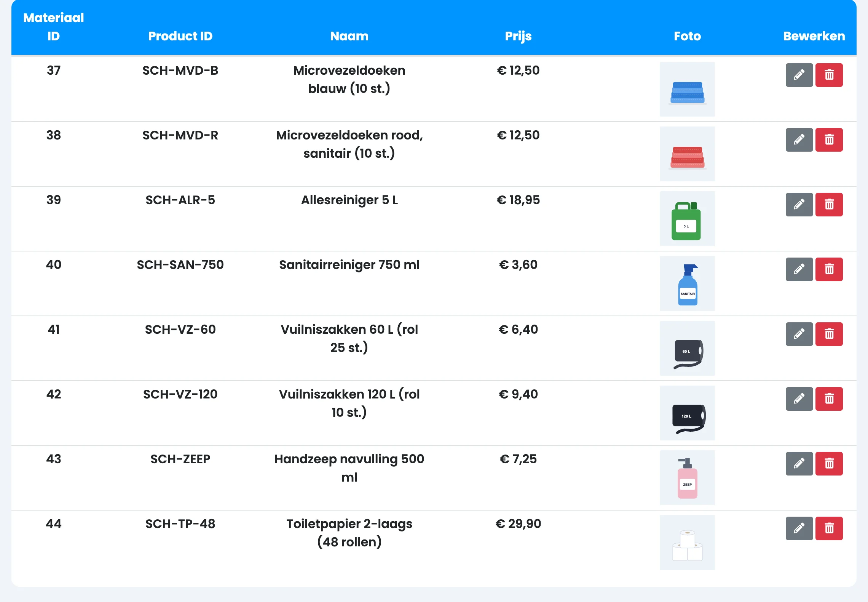
Task: Open the blue SANITAIR spray bottle photo
Action: coord(687,283)
